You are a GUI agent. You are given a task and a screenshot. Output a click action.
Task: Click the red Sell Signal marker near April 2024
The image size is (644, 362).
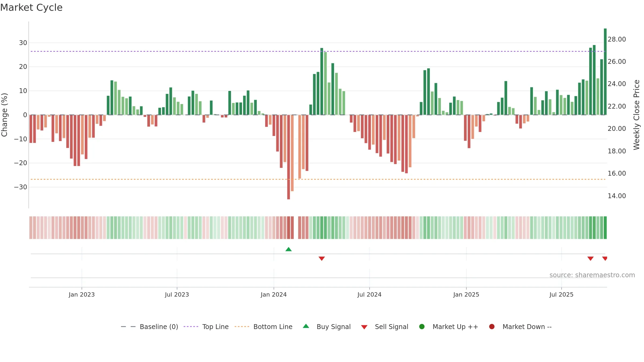pyautogui.click(x=322, y=258)
